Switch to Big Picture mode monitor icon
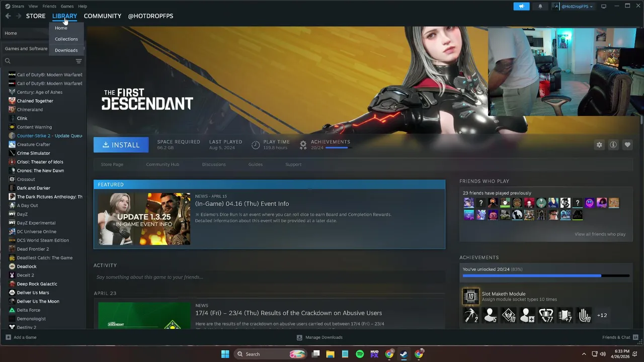The height and width of the screenshot is (362, 644). pyautogui.click(x=604, y=6)
